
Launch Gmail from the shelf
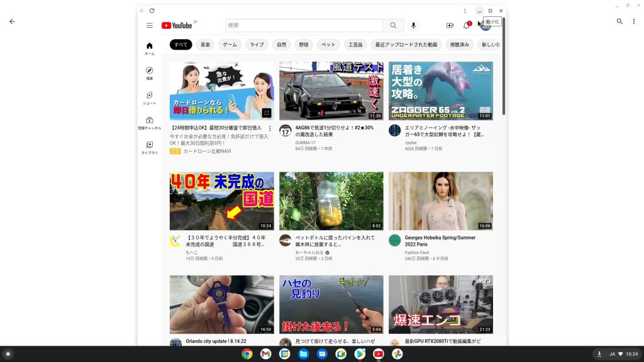266,354
